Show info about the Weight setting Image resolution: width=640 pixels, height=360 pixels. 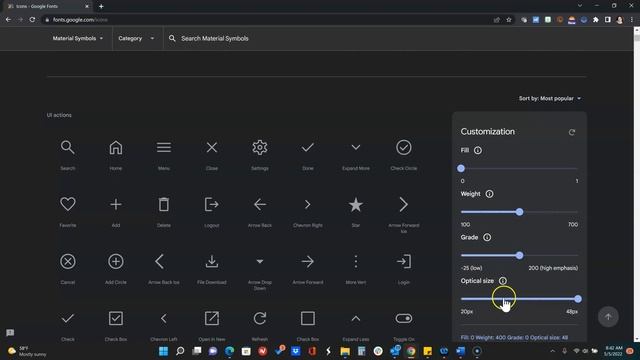point(489,194)
